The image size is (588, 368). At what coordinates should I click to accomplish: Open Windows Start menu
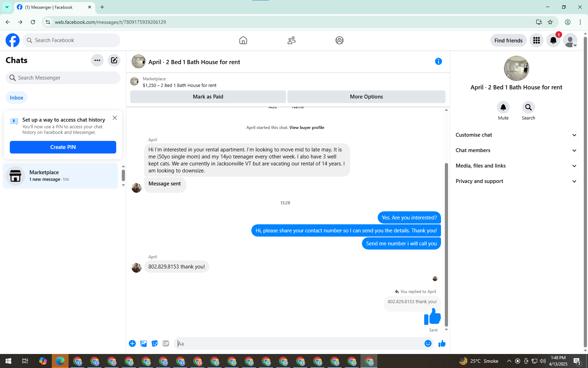pyautogui.click(x=8, y=361)
